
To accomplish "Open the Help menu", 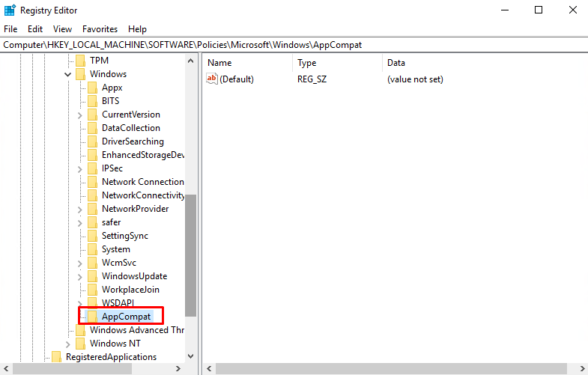I will pos(137,29).
